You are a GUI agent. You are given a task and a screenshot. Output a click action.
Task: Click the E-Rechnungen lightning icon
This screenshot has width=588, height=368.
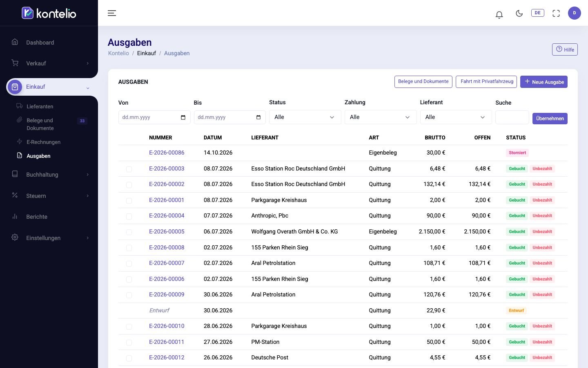19,142
